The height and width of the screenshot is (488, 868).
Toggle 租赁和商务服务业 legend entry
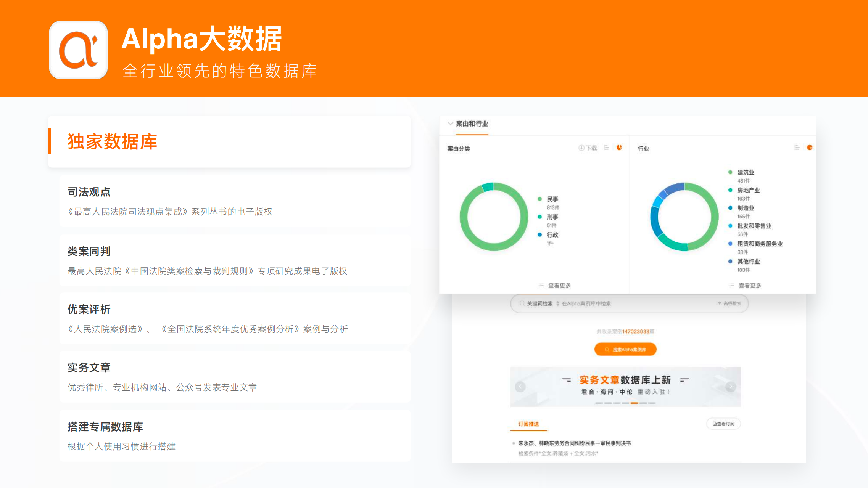coord(755,244)
